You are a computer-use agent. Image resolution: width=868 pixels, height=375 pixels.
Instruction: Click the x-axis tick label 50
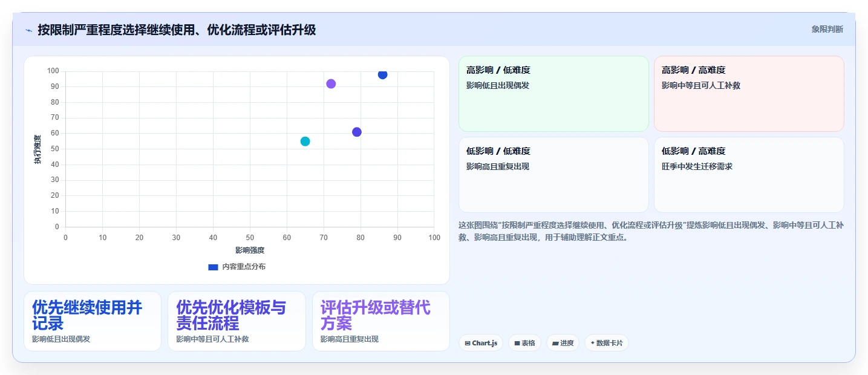[250, 238]
